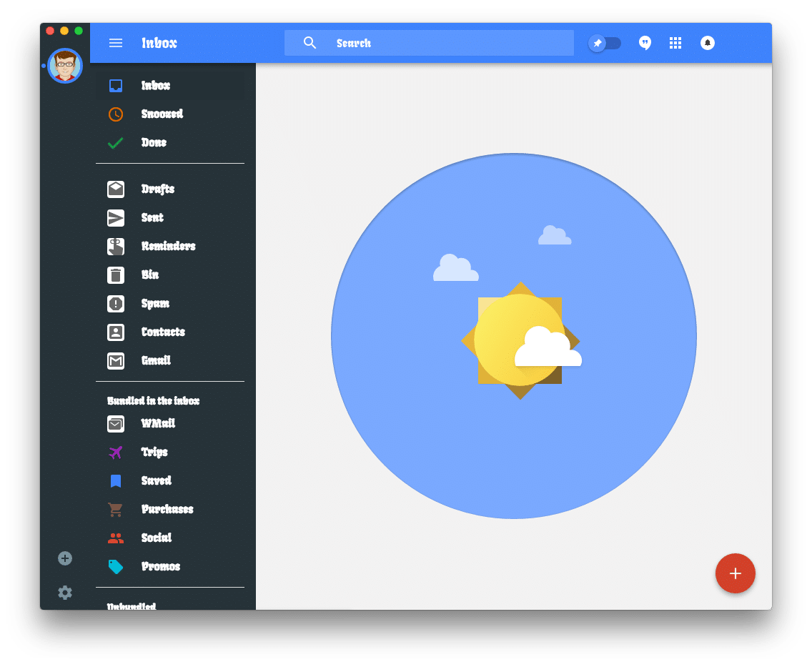812x667 pixels.
Task: Click the blue Inbox tray icon
Action: [116, 86]
